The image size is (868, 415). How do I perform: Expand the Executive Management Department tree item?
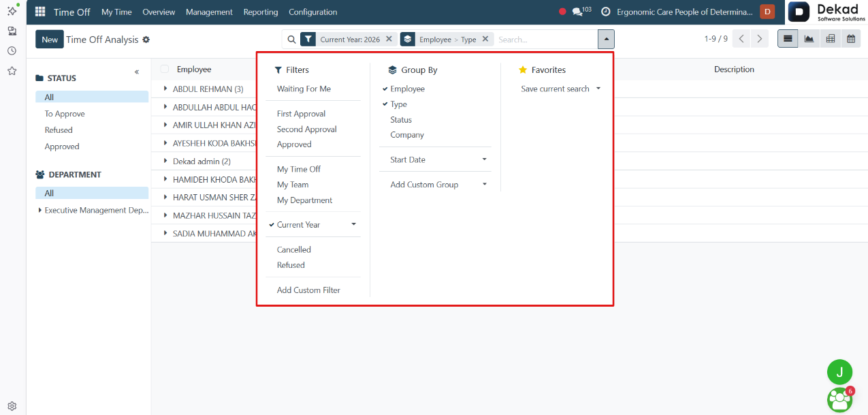pyautogui.click(x=40, y=211)
